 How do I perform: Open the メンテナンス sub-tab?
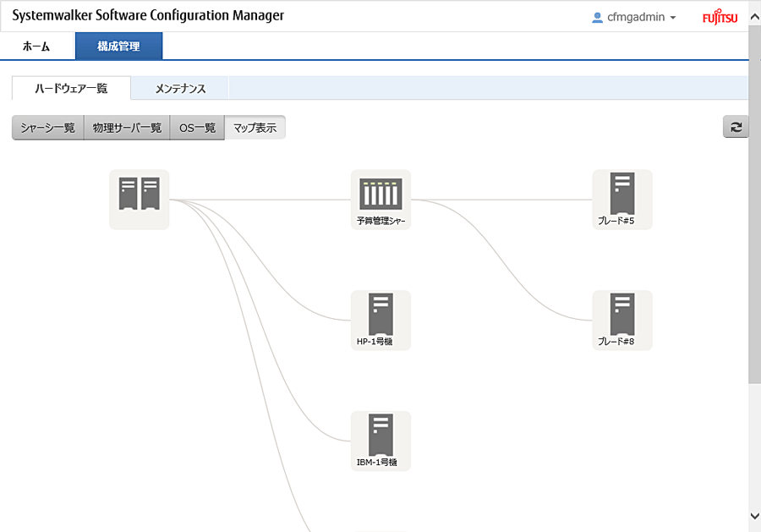pos(180,88)
